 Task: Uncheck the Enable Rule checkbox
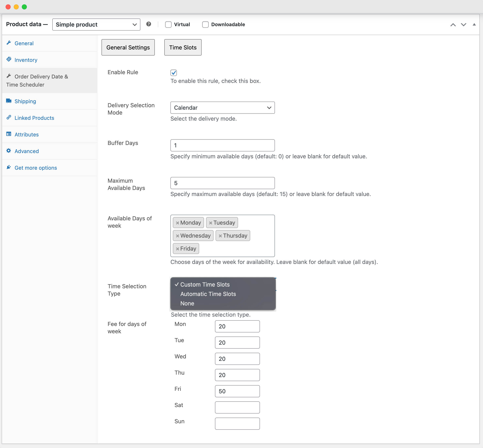point(173,73)
